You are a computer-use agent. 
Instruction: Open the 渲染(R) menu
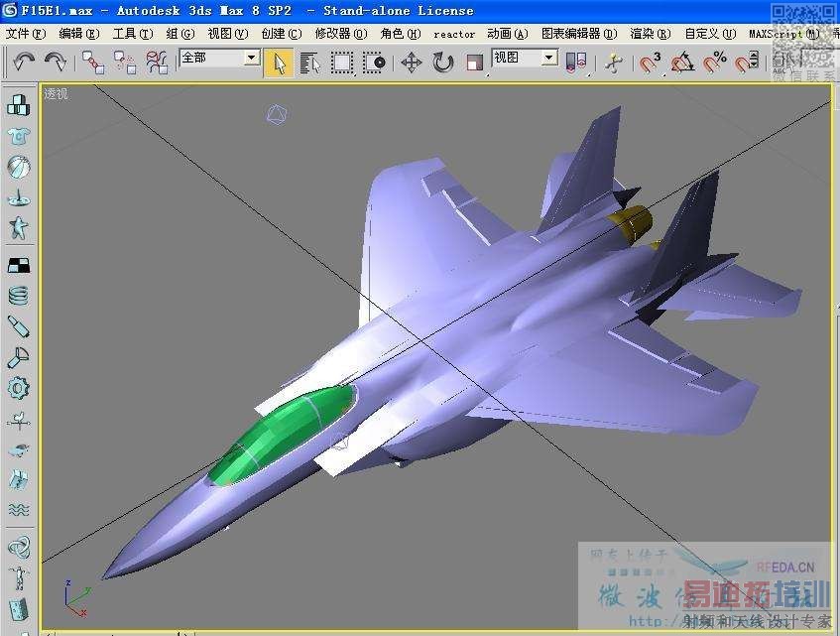(x=651, y=34)
